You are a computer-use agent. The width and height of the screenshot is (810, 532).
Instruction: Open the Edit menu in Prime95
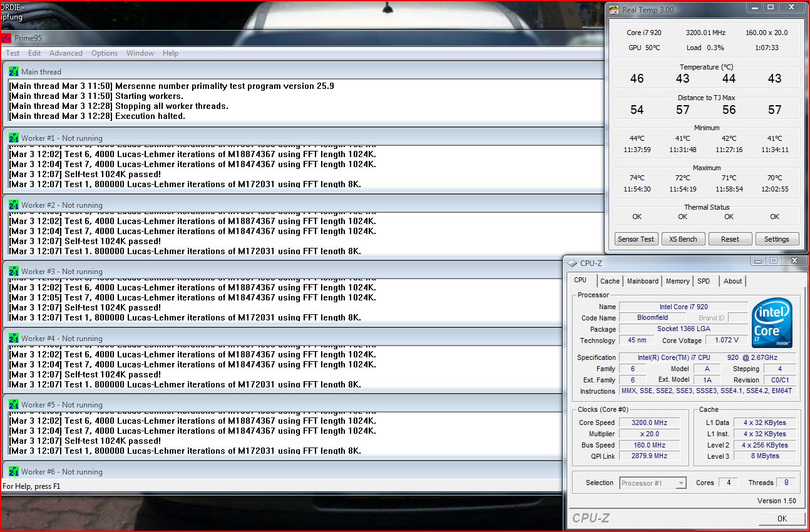click(x=34, y=53)
